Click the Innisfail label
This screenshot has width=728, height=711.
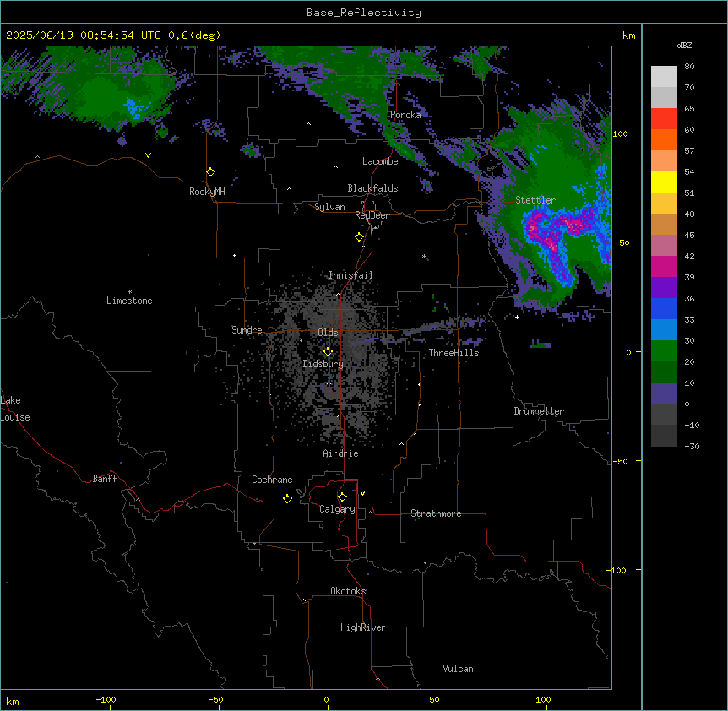coord(350,275)
